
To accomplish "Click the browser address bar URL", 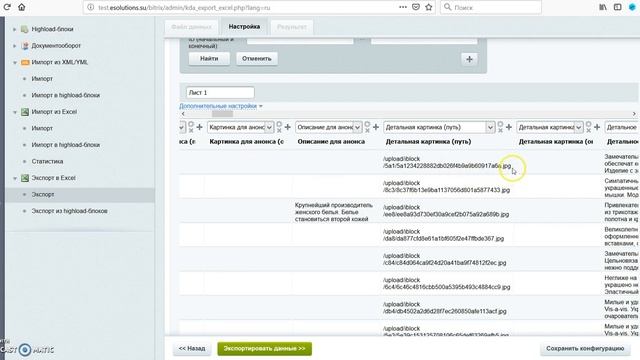I will [x=184, y=7].
